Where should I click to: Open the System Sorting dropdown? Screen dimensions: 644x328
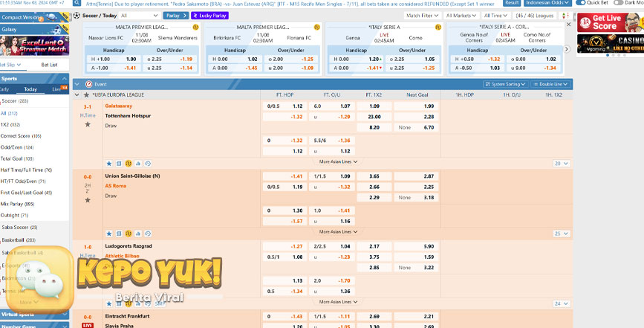[506, 84]
